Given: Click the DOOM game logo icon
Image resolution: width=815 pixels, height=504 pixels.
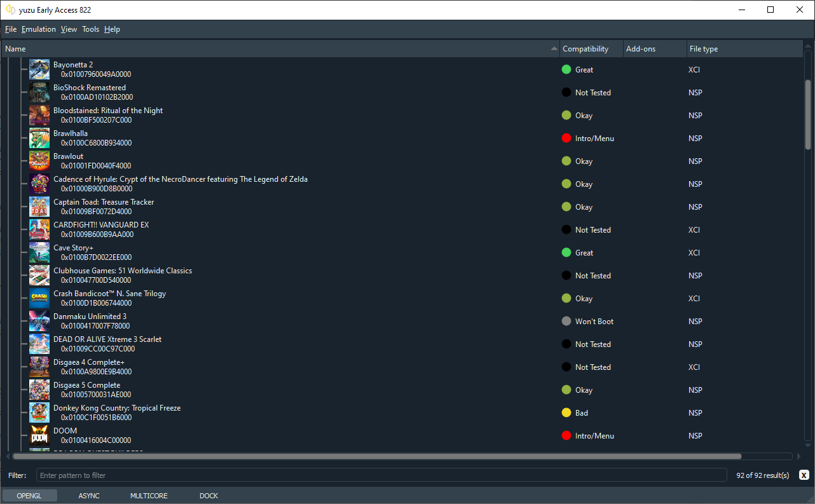Looking at the screenshot, I should [x=39, y=435].
